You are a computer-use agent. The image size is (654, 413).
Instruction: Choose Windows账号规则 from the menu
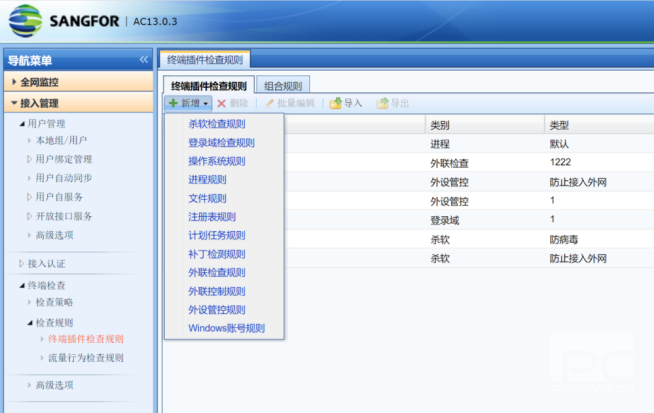(x=226, y=328)
